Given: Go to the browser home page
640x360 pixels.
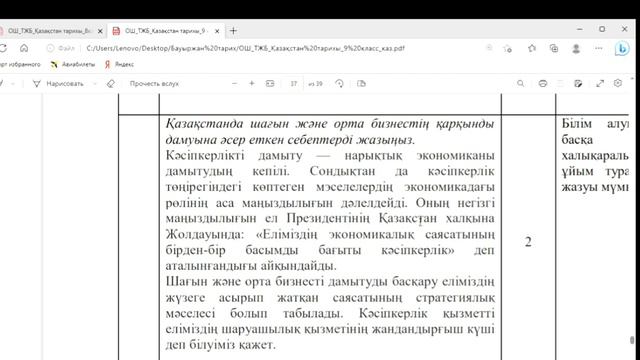Looking at the screenshot, I should click(x=24, y=48).
